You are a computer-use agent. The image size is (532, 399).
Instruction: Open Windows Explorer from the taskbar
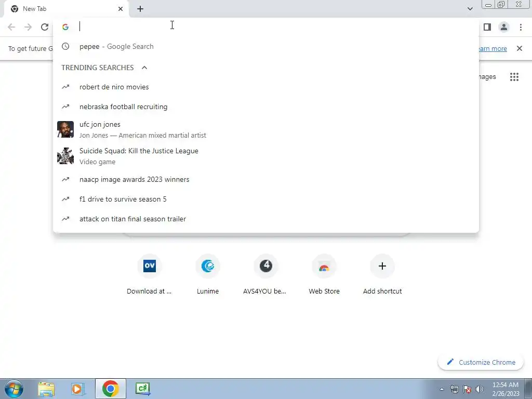[46, 389]
